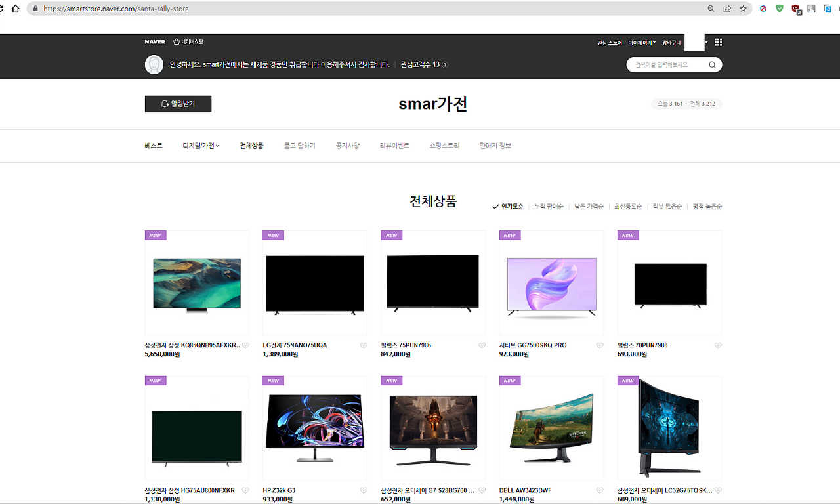Open the green shield extension icon
This screenshot has height=504, width=840.
pyautogui.click(x=780, y=9)
